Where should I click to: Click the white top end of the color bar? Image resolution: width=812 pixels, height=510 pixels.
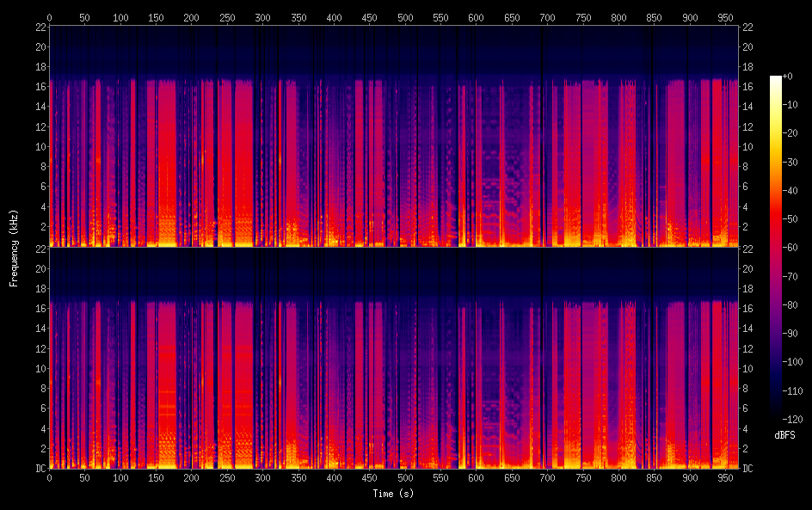776,79
